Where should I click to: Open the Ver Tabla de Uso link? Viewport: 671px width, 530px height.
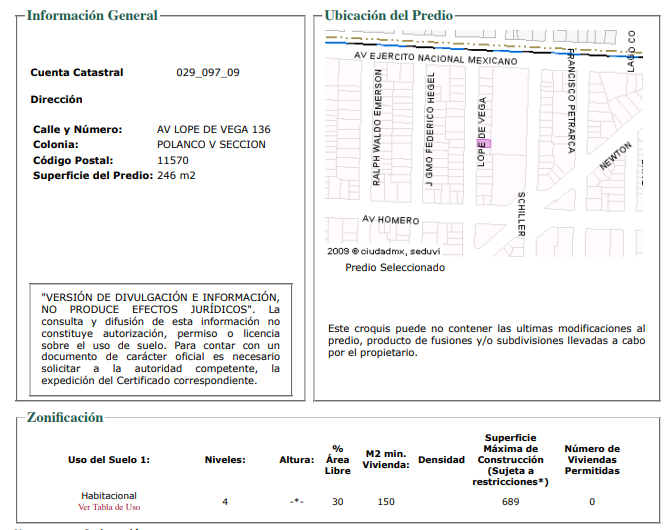click(x=109, y=507)
